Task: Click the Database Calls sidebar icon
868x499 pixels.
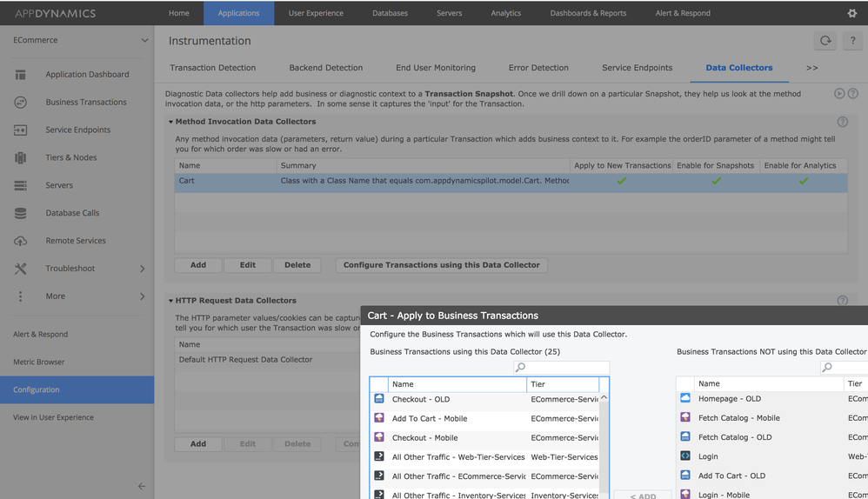Action: click(x=20, y=213)
